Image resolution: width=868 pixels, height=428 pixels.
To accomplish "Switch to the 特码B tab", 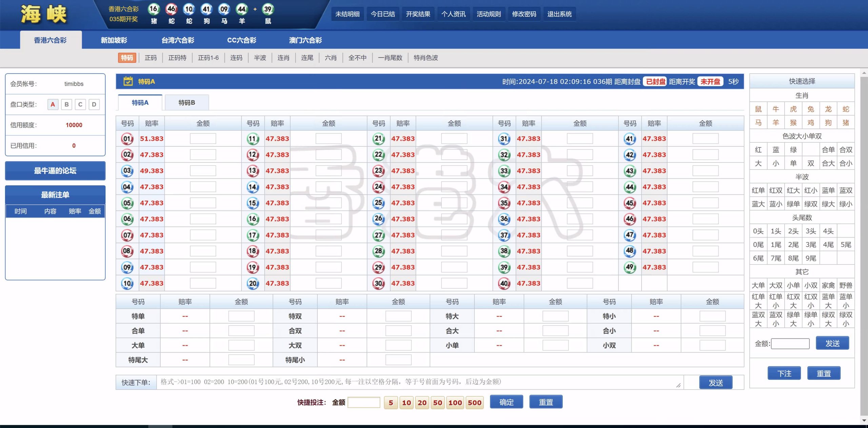I will pos(186,103).
